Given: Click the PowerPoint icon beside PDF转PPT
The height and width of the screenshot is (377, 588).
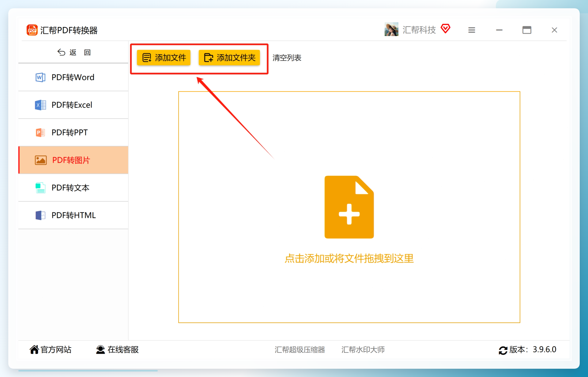Looking at the screenshot, I should click(x=40, y=133).
